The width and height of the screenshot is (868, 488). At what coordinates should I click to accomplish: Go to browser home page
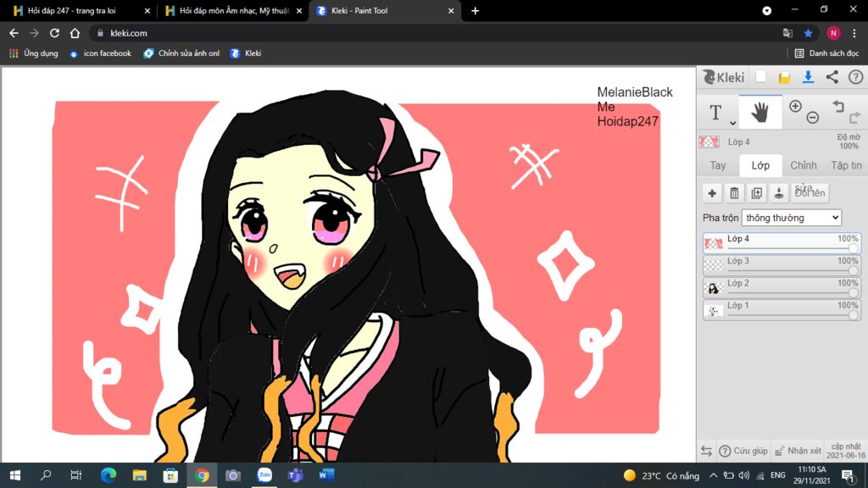(x=75, y=33)
